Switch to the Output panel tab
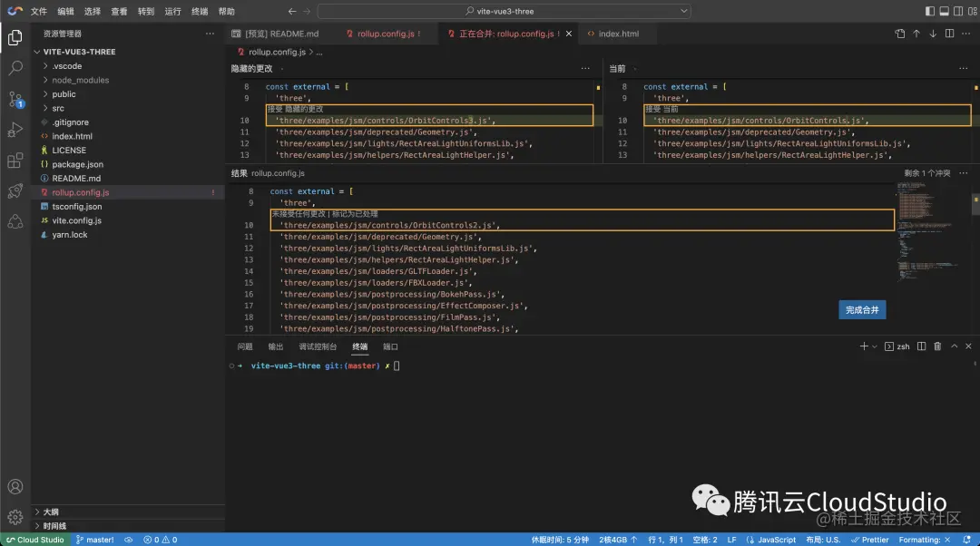The width and height of the screenshot is (980, 546). pyautogui.click(x=276, y=346)
